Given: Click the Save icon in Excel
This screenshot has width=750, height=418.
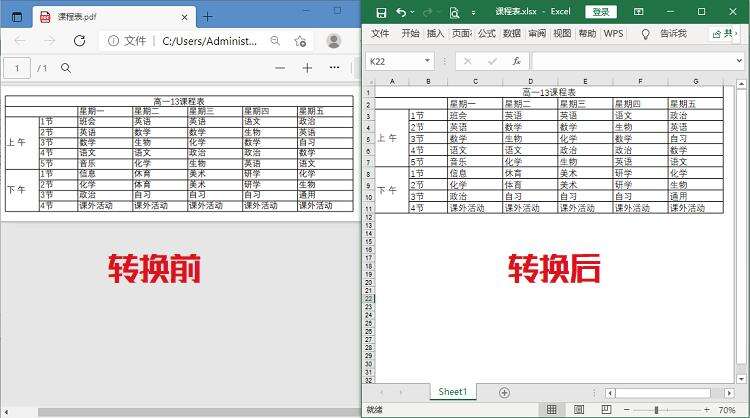Looking at the screenshot, I should point(381,13).
